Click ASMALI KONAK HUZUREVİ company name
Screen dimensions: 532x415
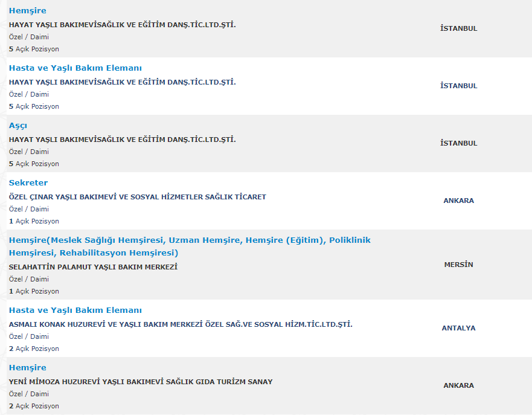point(181,324)
